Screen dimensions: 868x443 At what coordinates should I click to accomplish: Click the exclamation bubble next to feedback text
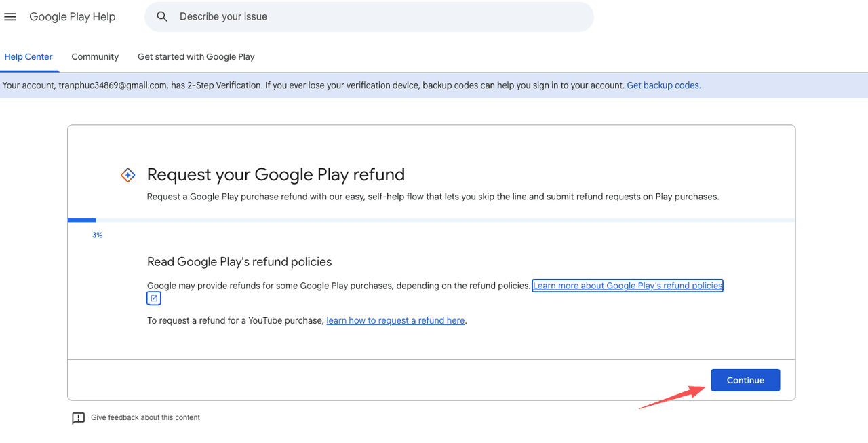pos(78,418)
